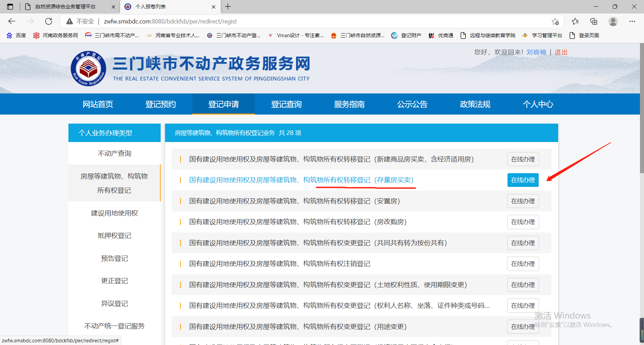Select 不动产查询 in the sidebar
This screenshot has height=345, width=644.
point(114,153)
